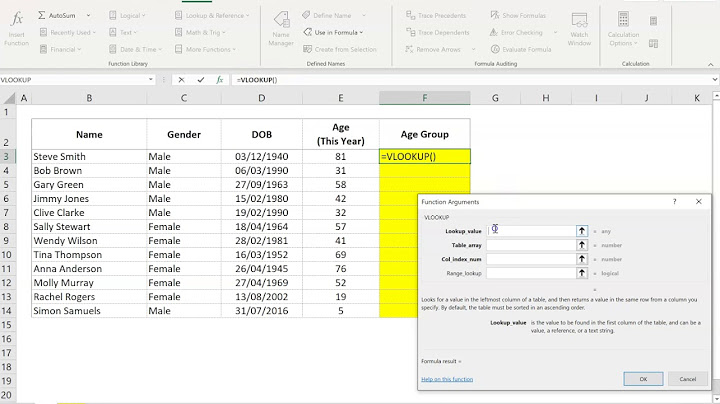This screenshot has width=720, height=404.
Task: Click Col_index_num input field
Action: pyautogui.click(x=531, y=259)
